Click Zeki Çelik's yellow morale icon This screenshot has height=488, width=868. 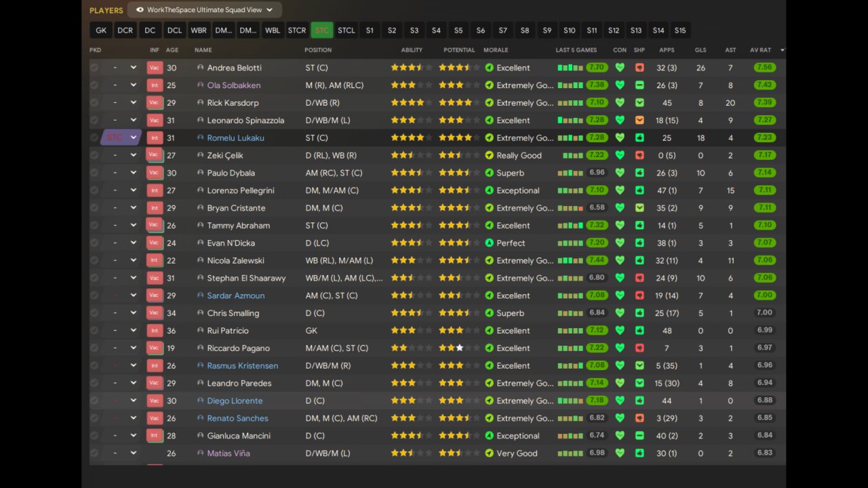(x=489, y=155)
